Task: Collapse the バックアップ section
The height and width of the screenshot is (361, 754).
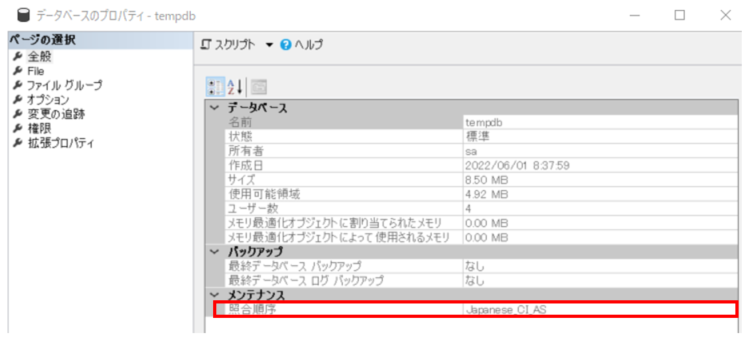Action: point(214,251)
